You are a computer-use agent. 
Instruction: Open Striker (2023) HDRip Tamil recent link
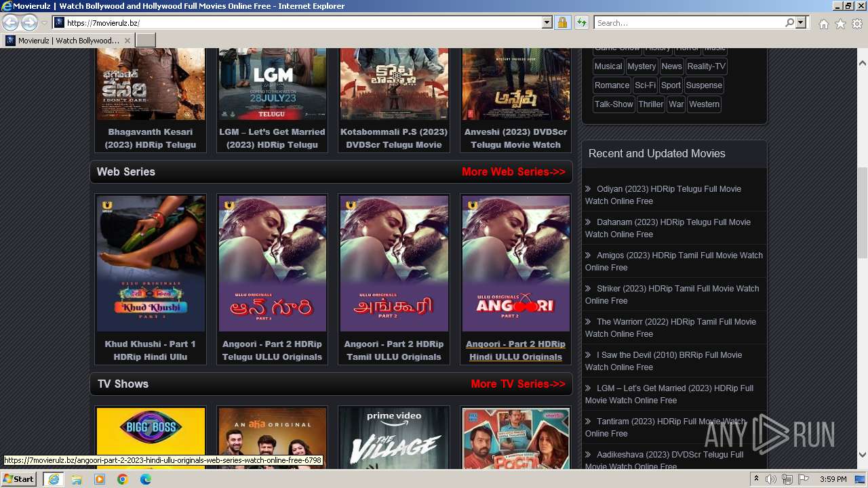tap(672, 295)
